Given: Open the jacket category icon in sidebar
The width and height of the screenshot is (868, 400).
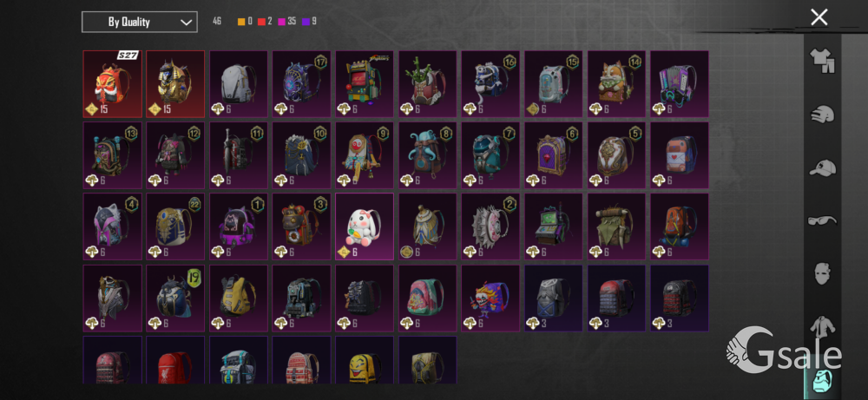Looking at the screenshot, I should pos(822,326).
